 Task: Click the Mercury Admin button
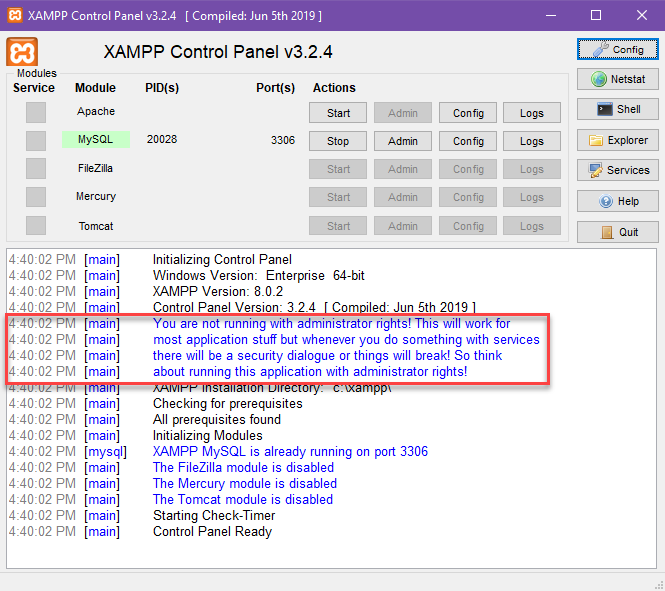tap(403, 197)
